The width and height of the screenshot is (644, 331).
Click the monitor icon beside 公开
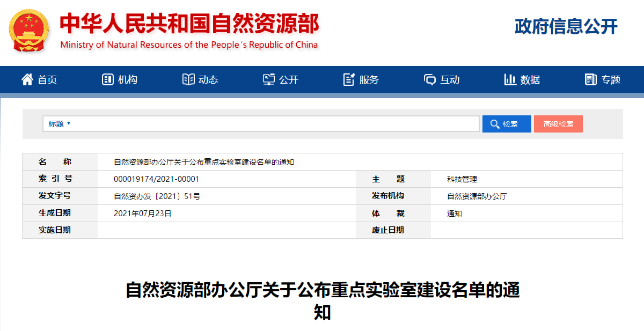[x=269, y=79]
